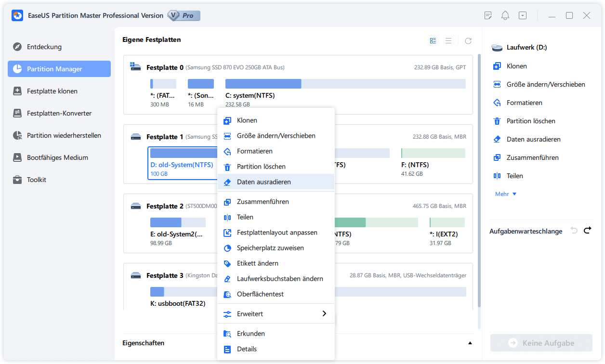Open the Entdeckung sidebar section
The image size is (605, 364).
[59, 47]
